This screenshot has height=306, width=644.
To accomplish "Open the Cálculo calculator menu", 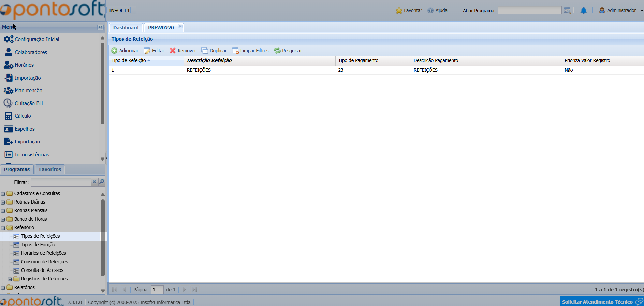I will [9, 116].
